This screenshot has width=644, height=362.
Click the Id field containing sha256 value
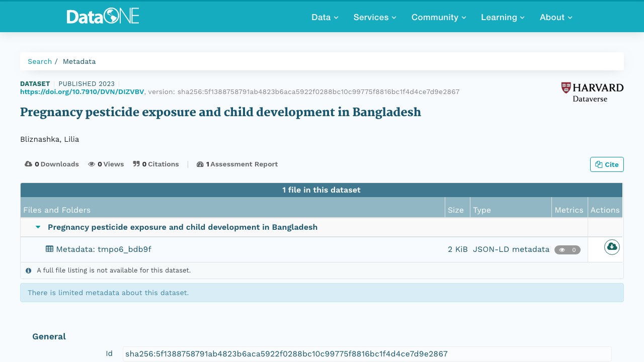[x=367, y=354]
